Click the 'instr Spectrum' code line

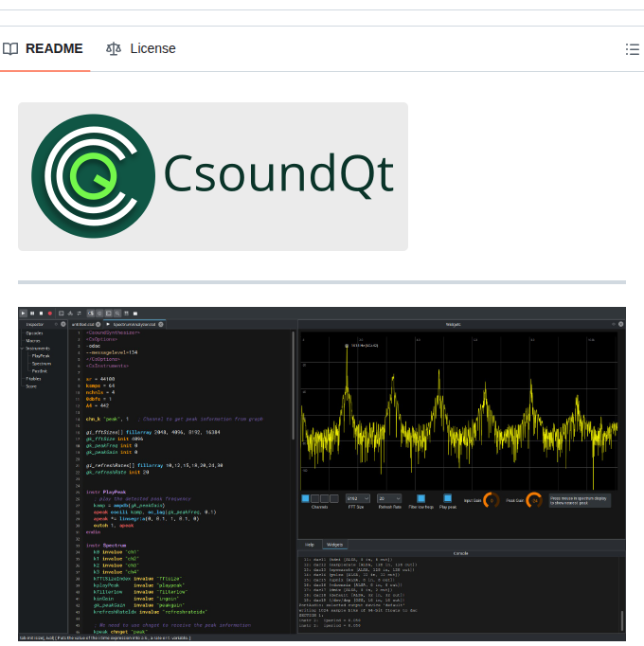pyautogui.click(x=106, y=546)
